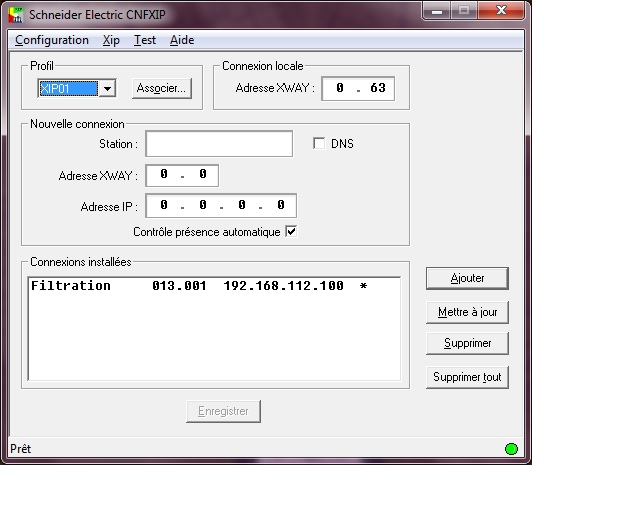Image resolution: width=640 pixels, height=512 pixels.
Task: Select the XIP01 profile field
Action: [69, 88]
